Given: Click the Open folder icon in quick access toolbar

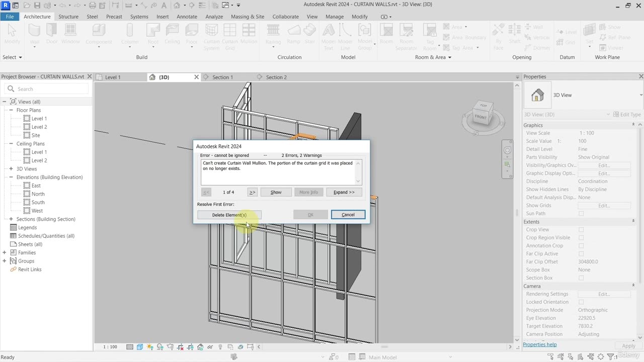Looking at the screenshot, I should click(x=27, y=5).
